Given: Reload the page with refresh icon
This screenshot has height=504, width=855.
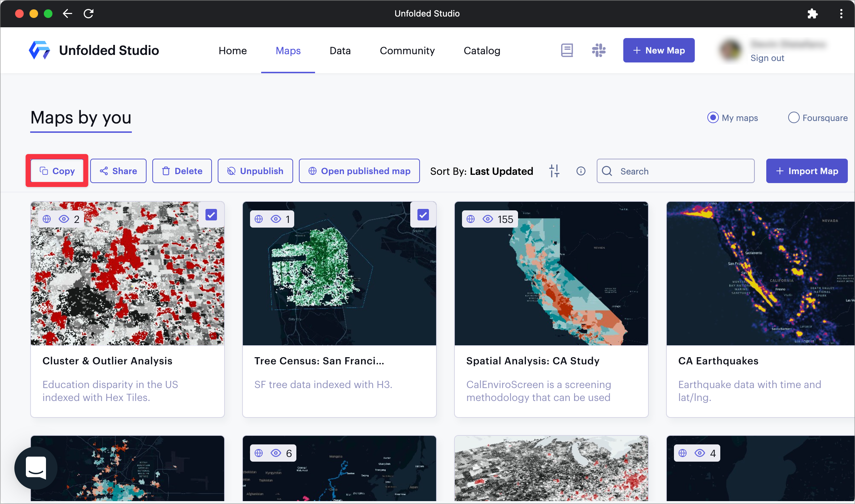Looking at the screenshot, I should (88, 14).
